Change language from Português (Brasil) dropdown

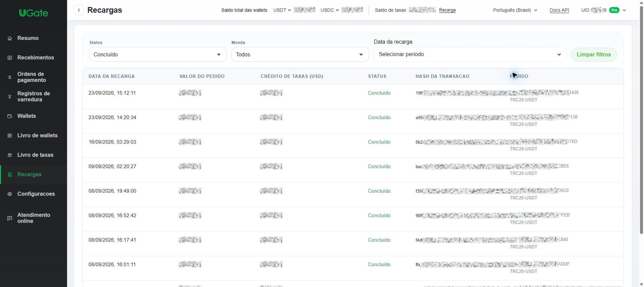[515, 10]
